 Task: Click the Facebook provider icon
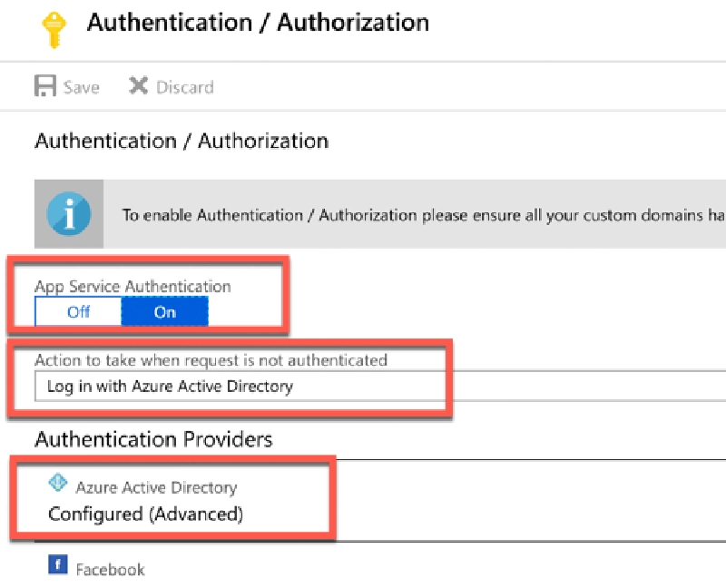pyautogui.click(x=57, y=563)
